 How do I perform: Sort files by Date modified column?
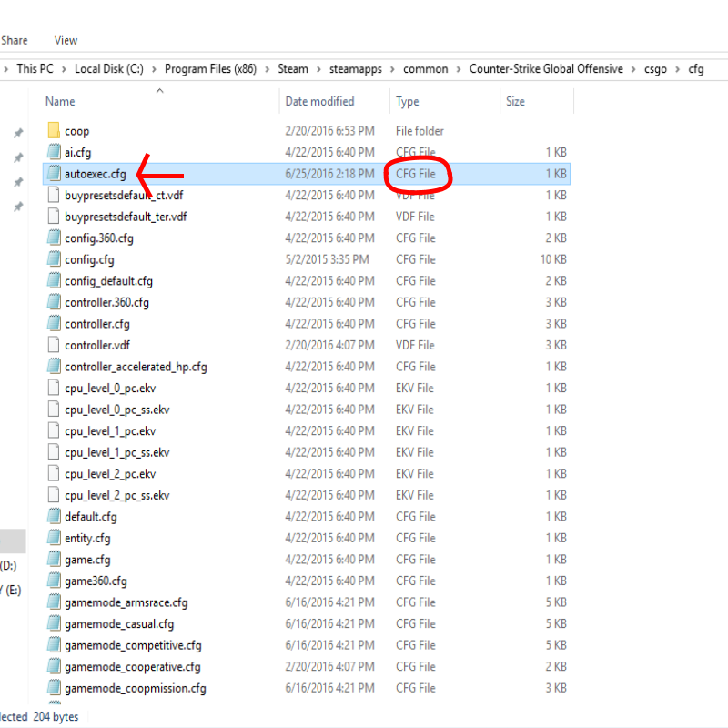[x=320, y=101]
